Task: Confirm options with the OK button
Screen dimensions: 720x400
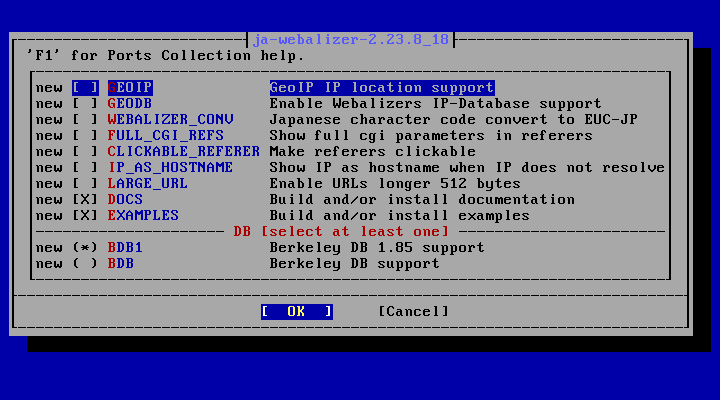Action: click(x=297, y=311)
